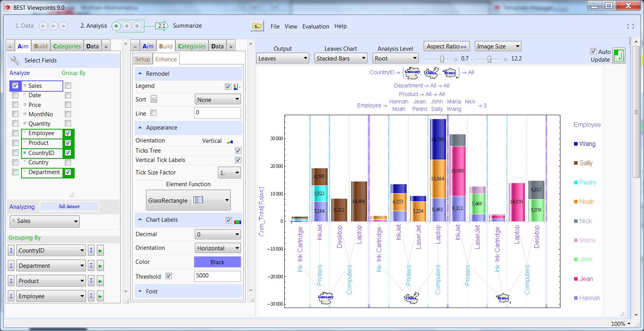The width and height of the screenshot is (644, 331).
Task: Open the Image Size dropdown
Action: point(498,46)
